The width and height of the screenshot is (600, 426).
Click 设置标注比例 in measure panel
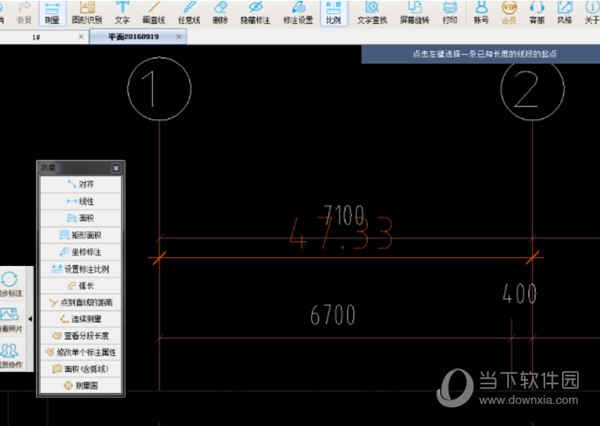pos(81,269)
